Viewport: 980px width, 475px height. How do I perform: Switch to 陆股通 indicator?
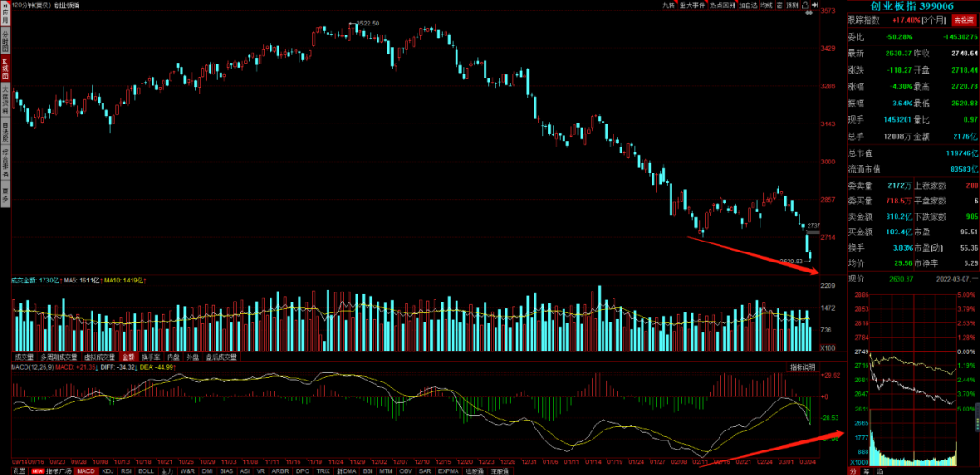[x=475, y=470]
